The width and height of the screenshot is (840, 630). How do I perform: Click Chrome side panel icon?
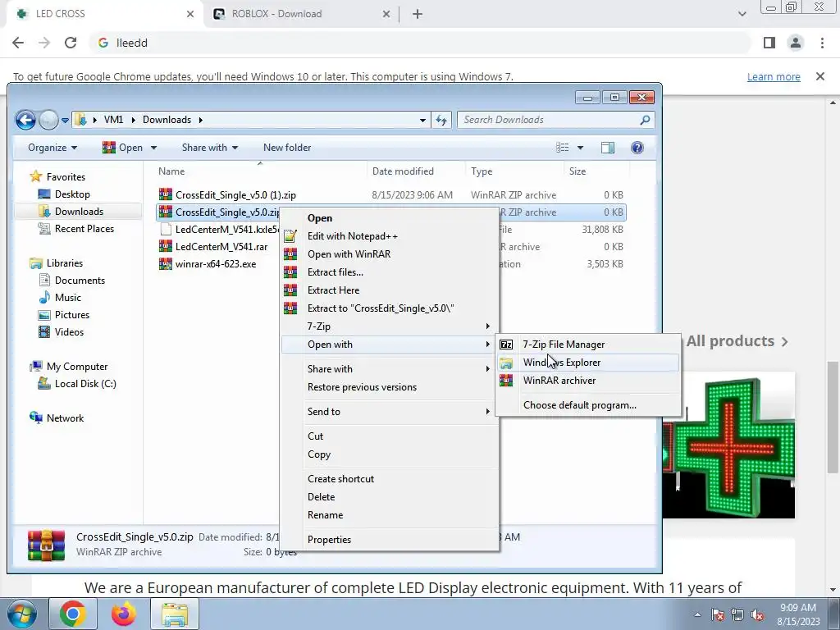click(x=769, y=43)
